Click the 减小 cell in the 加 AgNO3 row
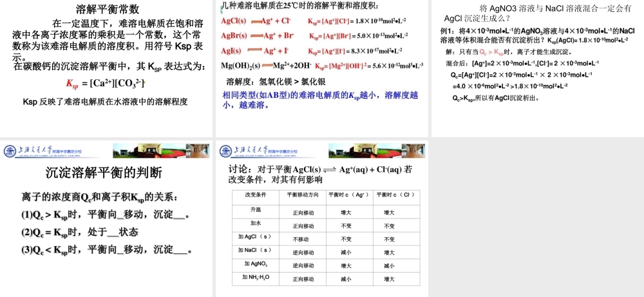The width and height of the screenshot is (644, 297). point(389,266)
